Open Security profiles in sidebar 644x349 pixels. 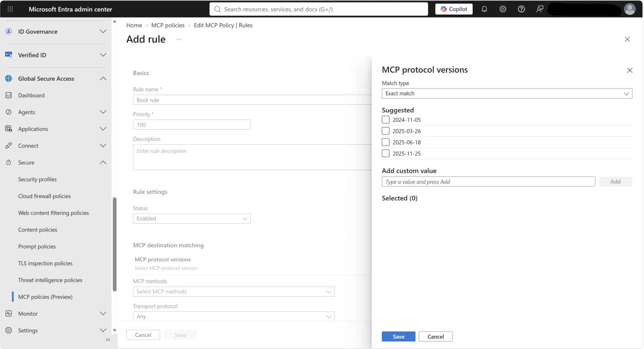[37, 179]
